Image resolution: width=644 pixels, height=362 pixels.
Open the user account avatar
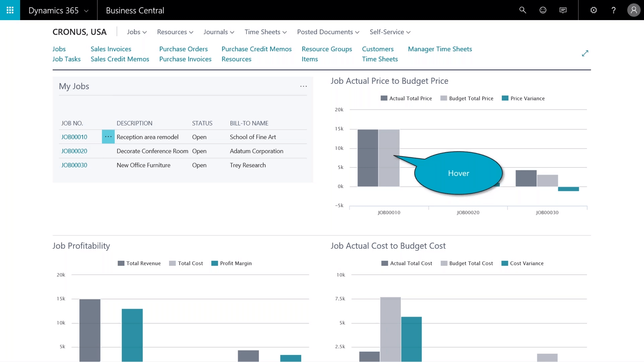[634, 10]
